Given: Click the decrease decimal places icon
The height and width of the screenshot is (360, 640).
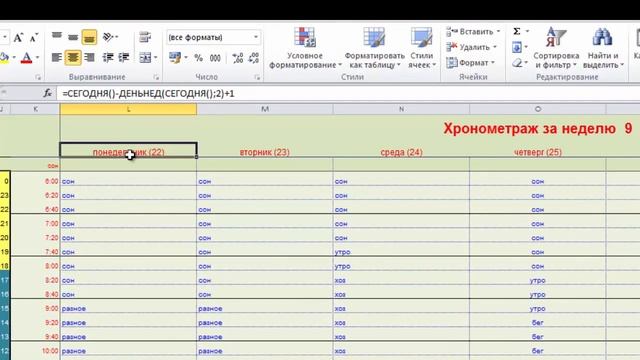Looking at the screenshot, I should pos(253,58).
